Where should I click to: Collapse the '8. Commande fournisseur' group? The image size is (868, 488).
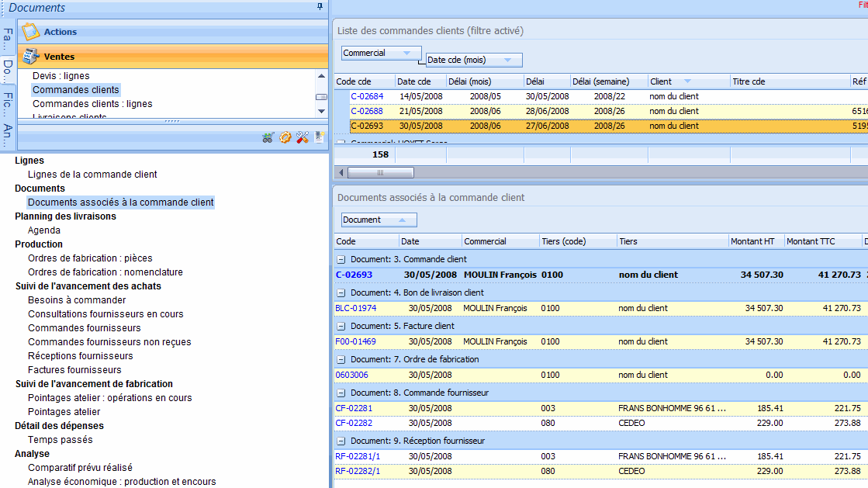pos(341,393)
